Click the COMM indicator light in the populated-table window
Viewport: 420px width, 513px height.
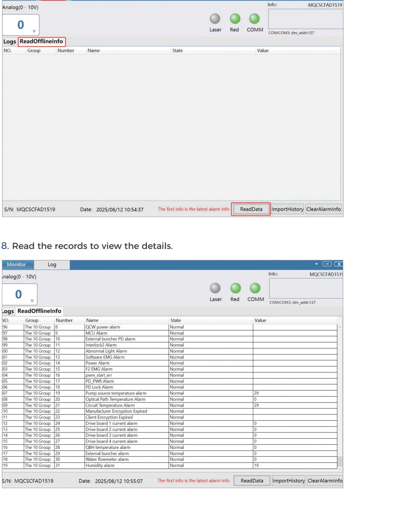(255, 288)
